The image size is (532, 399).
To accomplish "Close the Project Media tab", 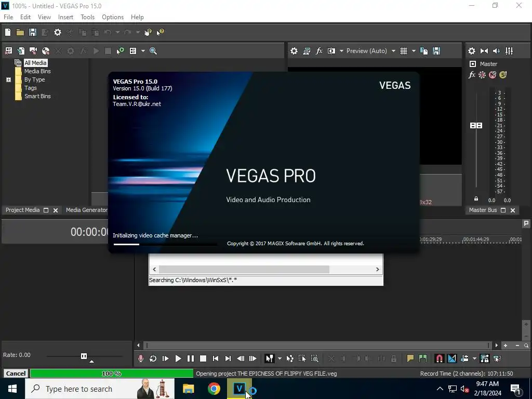I will [x=56, y=210].
